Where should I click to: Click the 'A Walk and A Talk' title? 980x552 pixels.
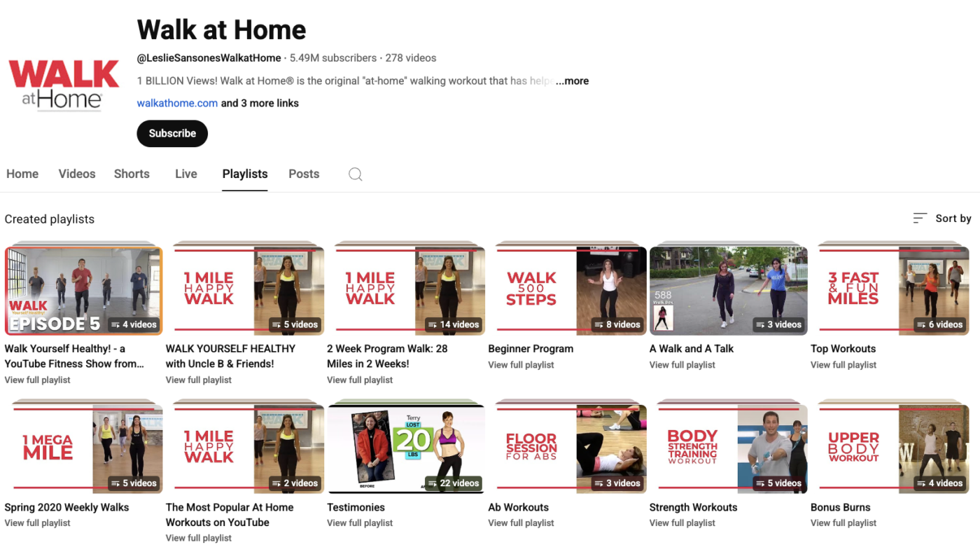(x=692, y=349)
